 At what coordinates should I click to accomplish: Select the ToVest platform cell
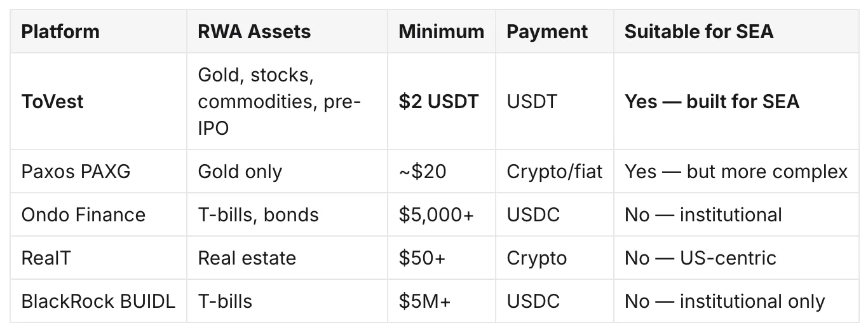tap(52, 102)
